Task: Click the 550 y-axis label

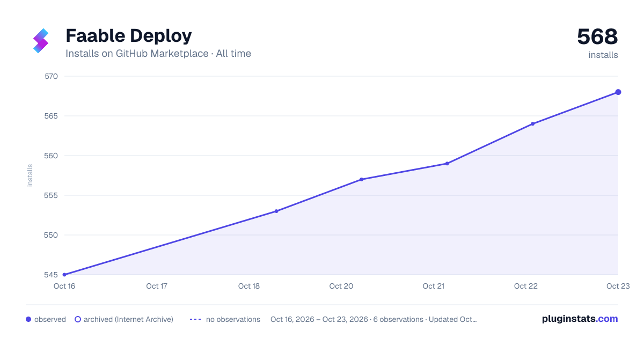Action: click(x=51, y=235)
